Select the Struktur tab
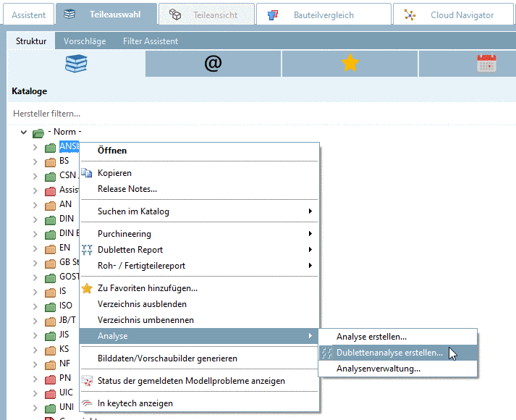516x420 pixels. tap(31, 41)
